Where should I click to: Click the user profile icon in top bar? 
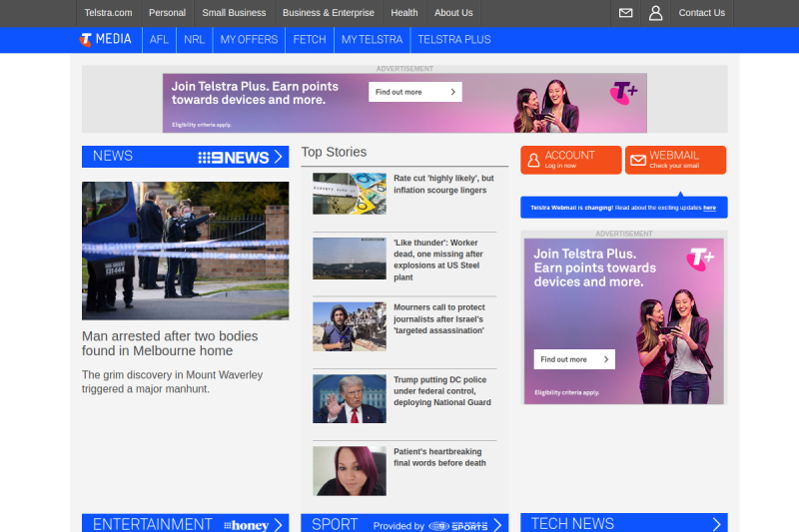(656, 13)
